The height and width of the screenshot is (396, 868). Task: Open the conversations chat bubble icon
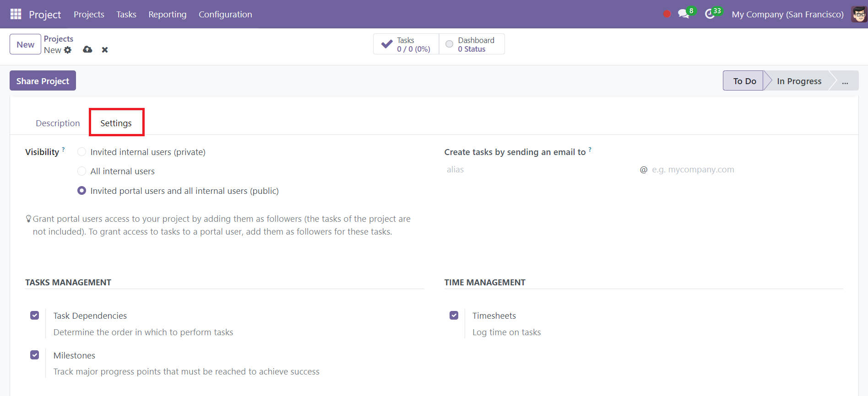tap(684, 14)
